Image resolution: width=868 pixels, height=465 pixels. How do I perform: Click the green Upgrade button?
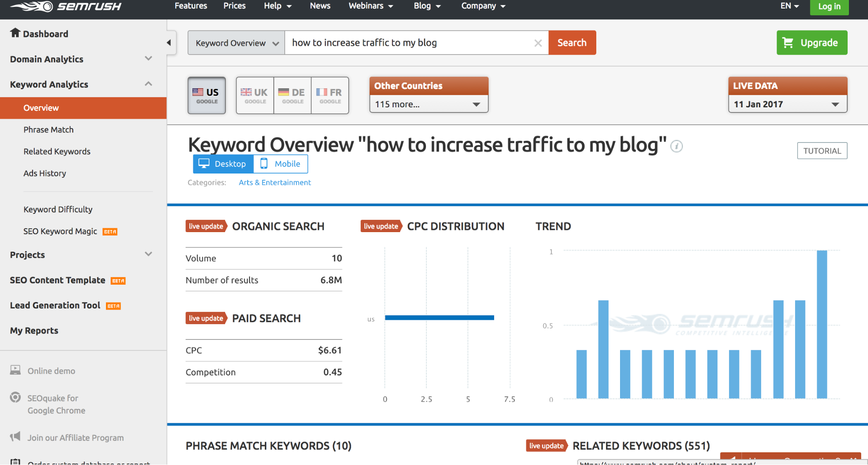tap(812, 43)
